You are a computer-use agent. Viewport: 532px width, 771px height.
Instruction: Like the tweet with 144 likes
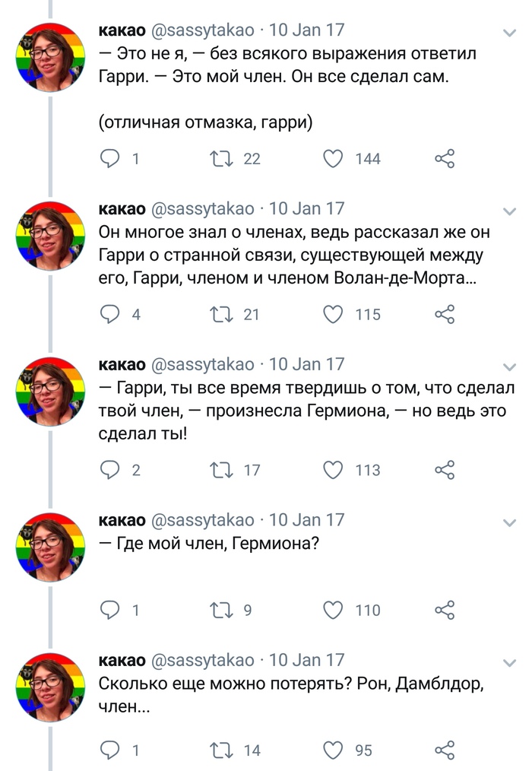point(334,159)
